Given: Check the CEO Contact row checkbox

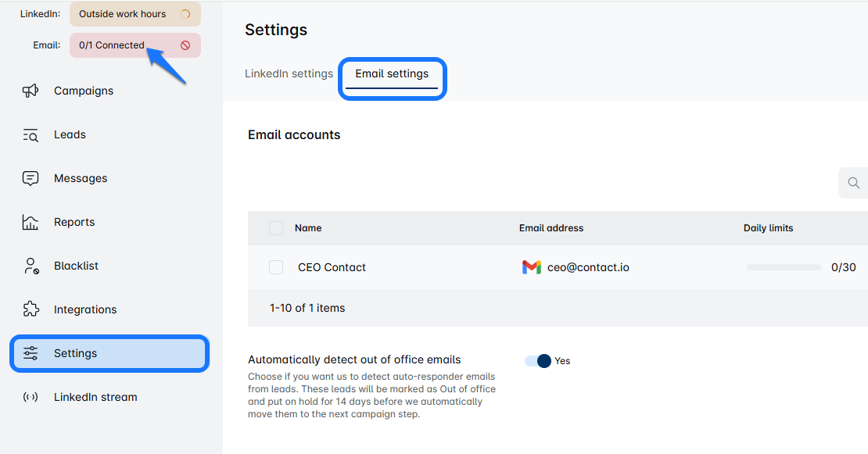Looking at the screenshot, I should point(276,266).
